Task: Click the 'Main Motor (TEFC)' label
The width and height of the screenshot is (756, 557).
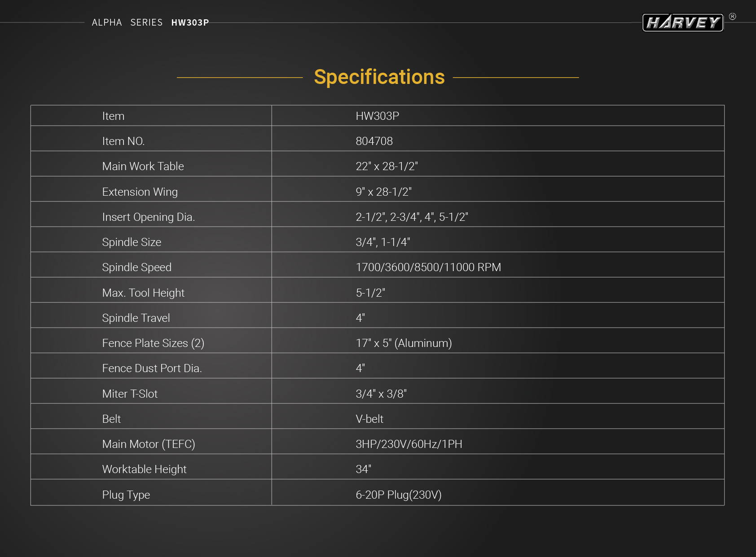Action: pyautogui.click(x=148, y=444)
